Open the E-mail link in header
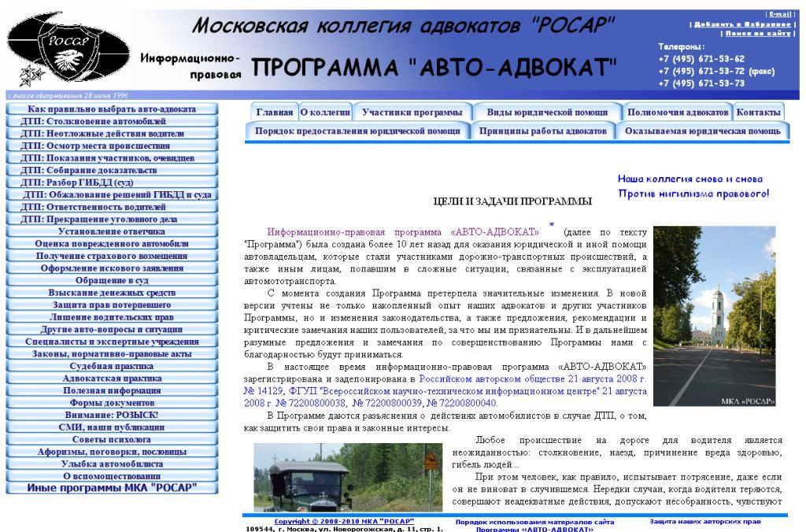The width and height of the screenshot is (806, 532). pos(780,14)
